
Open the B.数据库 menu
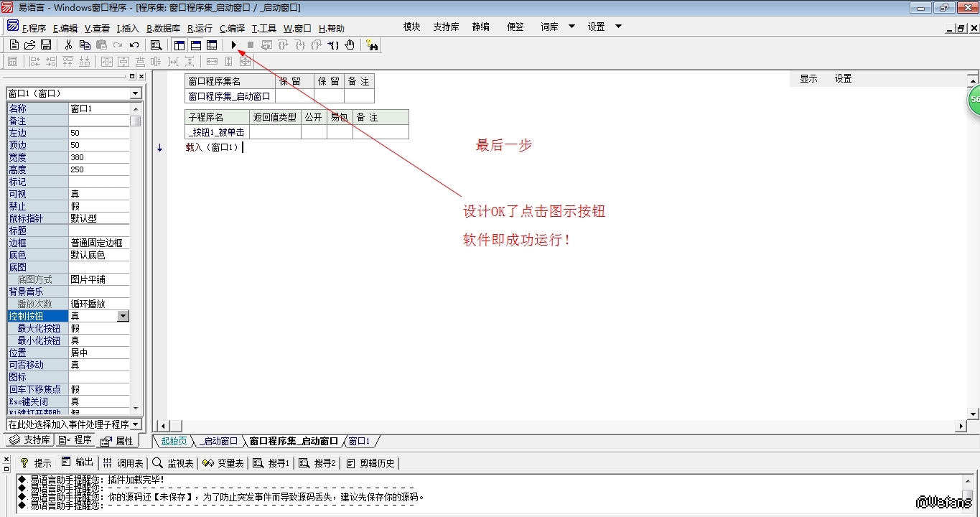click(x=163, y=28)
